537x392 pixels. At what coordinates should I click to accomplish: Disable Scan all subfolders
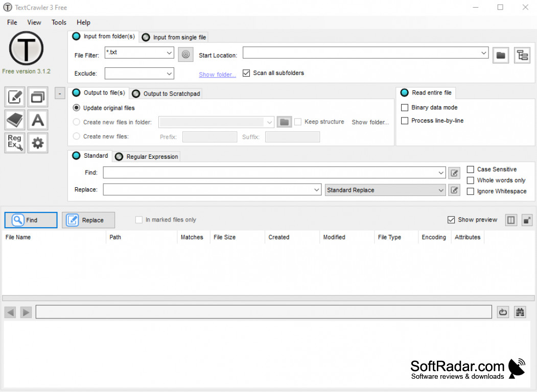[246, 73]
